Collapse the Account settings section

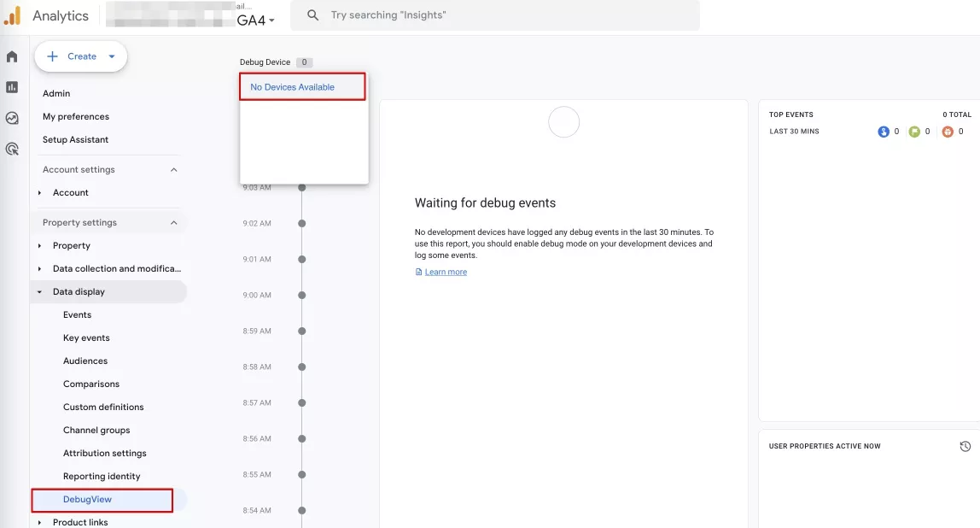pos(174,169)
